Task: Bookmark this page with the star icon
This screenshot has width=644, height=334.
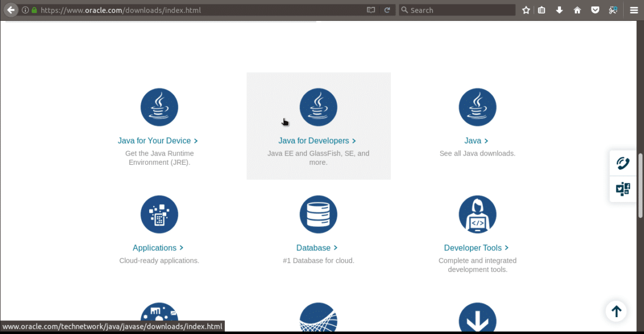Action: pyautogui.click(x=526, y=10)
